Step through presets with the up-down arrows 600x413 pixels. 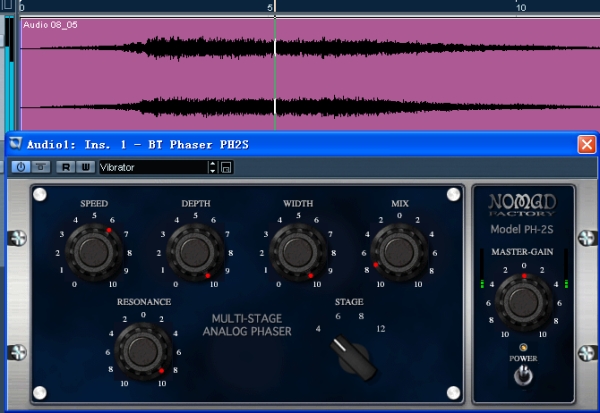click(213, 167)
